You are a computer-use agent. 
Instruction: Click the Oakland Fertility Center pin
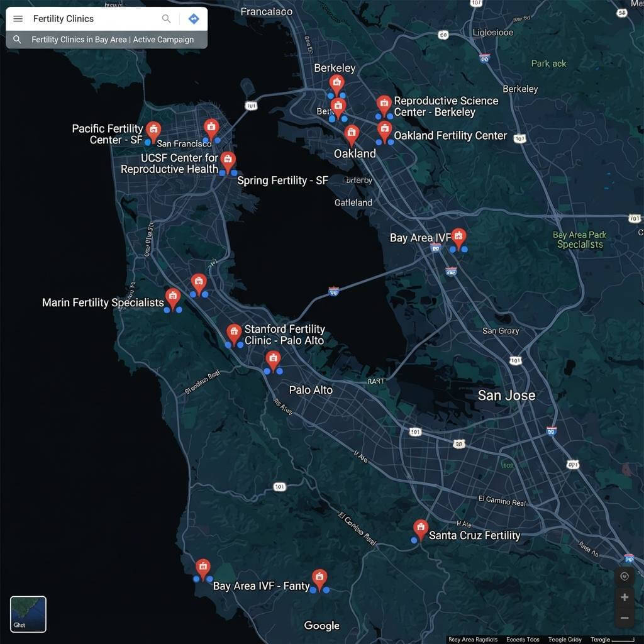tap(384, 131)
